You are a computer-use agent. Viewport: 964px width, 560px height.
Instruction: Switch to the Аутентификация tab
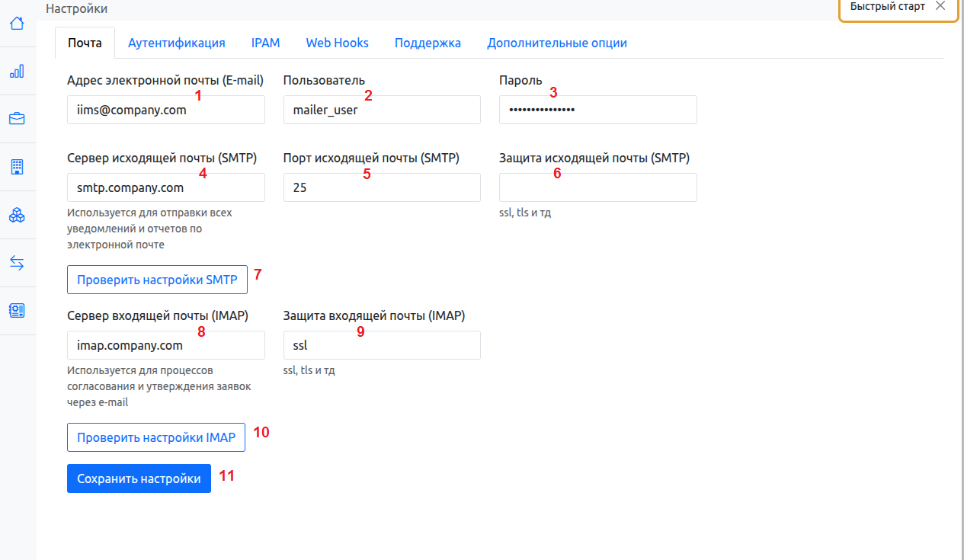click(x=176, y=43)
